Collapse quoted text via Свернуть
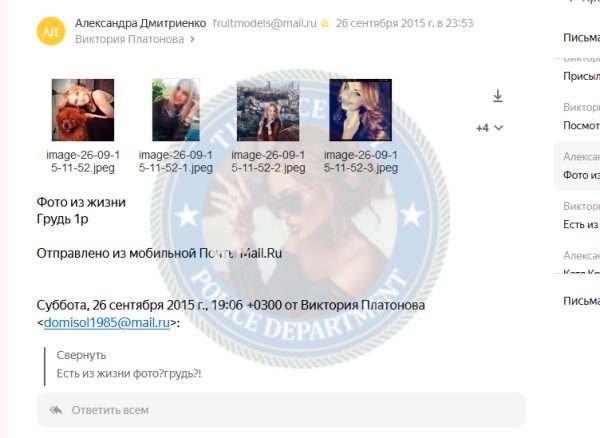 pyautogui.click(x=81, y=355)
